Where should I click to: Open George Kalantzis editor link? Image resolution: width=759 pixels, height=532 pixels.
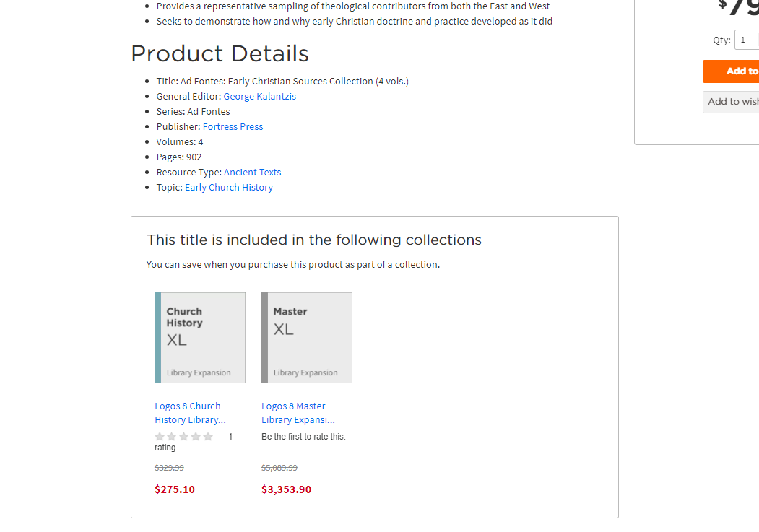coord(259,96)
